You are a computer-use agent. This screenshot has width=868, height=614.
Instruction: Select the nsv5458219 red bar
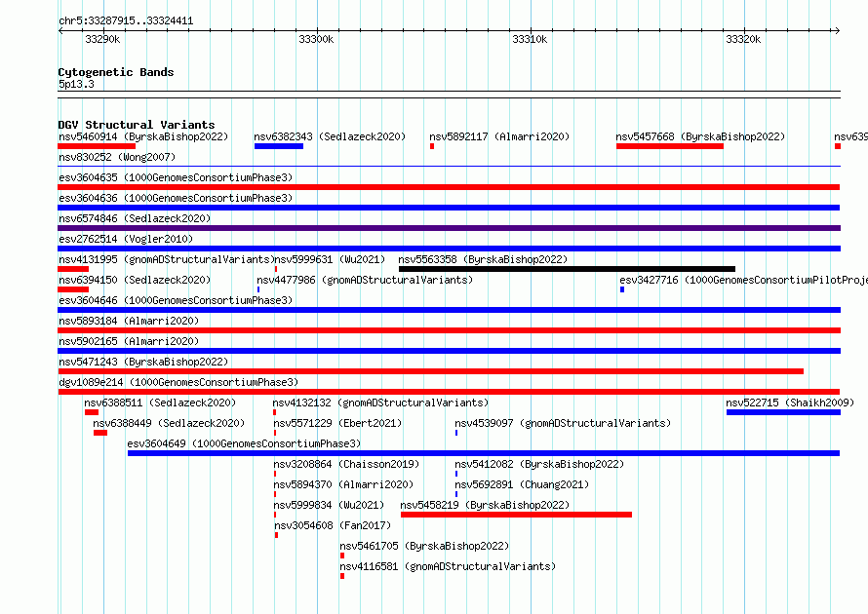(x=516, y=515)
